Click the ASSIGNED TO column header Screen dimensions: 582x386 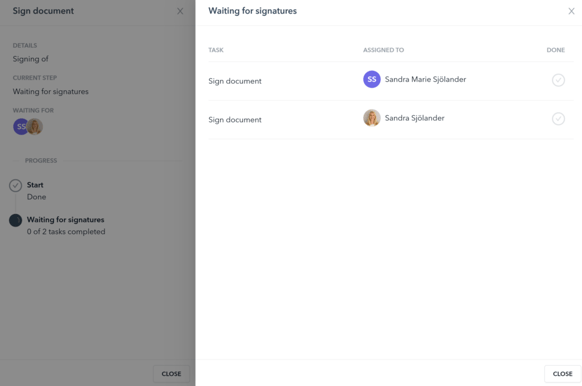click(x=383, y=50)
